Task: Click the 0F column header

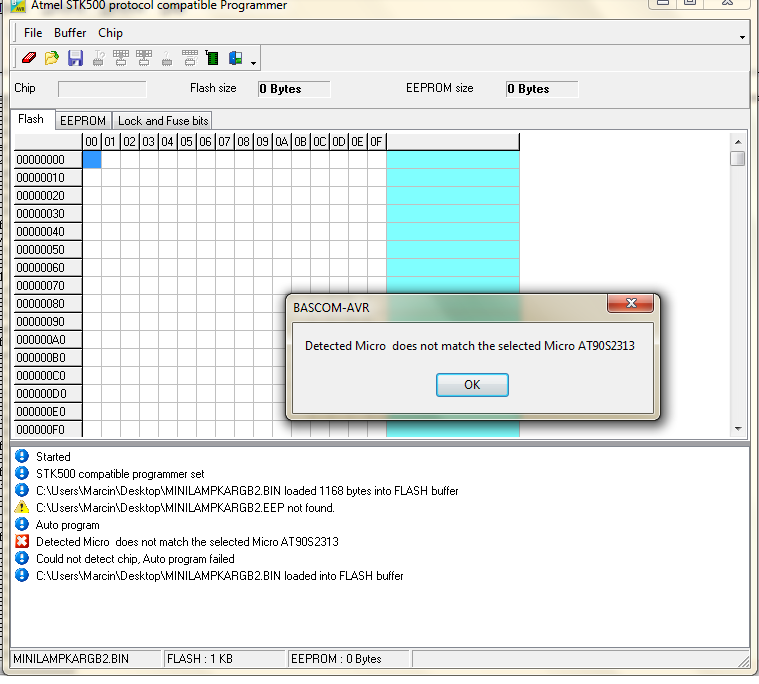Action: click(377, 142)
